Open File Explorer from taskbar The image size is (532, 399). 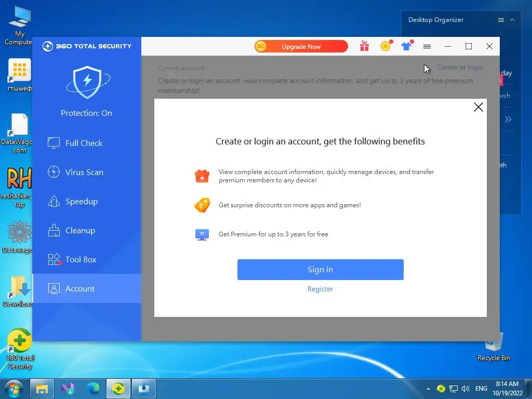42,389
